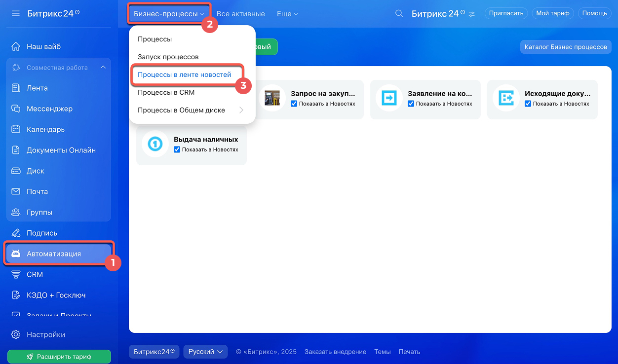Click the Заказать внедрение link
Image resolution: width=618 pixels, height=364 pixels.
335,352
